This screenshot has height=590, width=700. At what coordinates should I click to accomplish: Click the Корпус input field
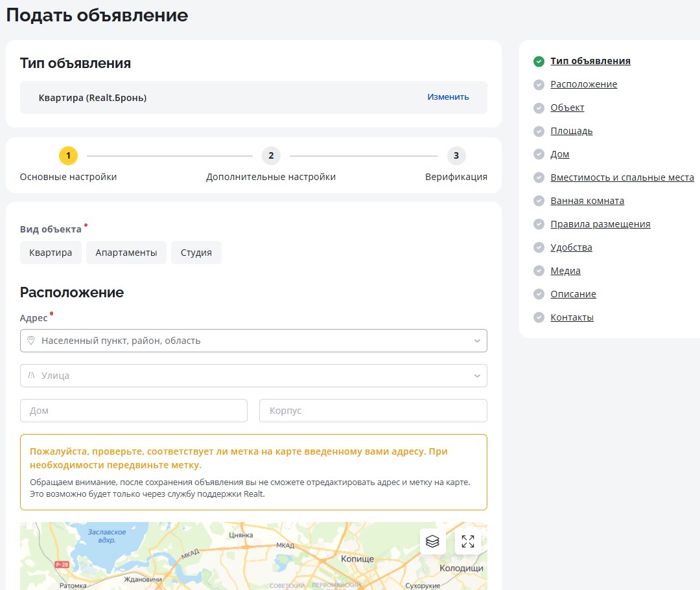(373, 411)
